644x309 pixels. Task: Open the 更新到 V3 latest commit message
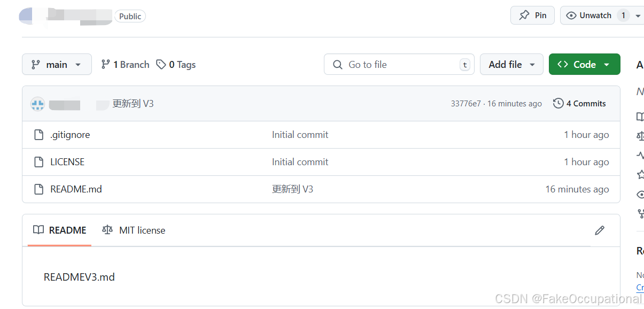pyautogui.click(x=133, y=104)
